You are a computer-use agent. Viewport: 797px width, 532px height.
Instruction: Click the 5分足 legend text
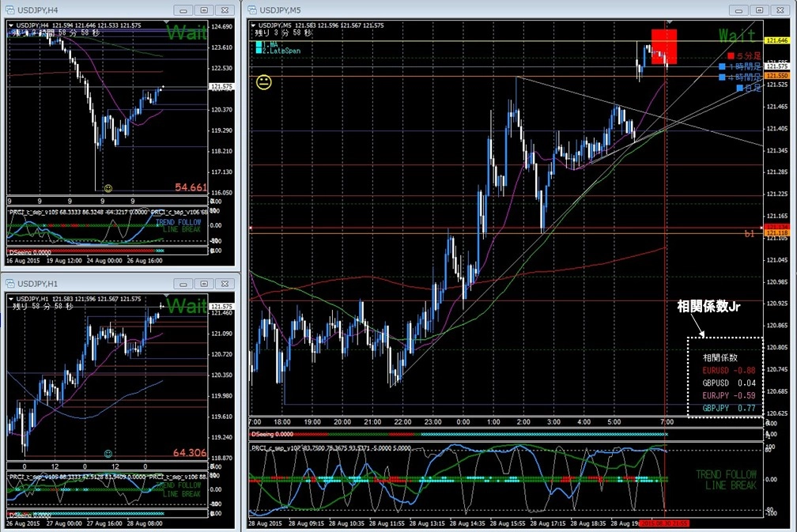coord(749,56)
